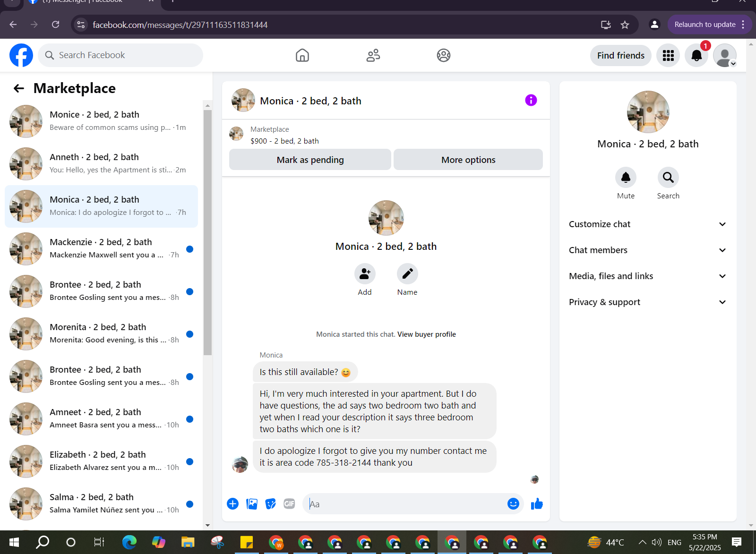Click the Facebook logo icon

click(21, 55)
